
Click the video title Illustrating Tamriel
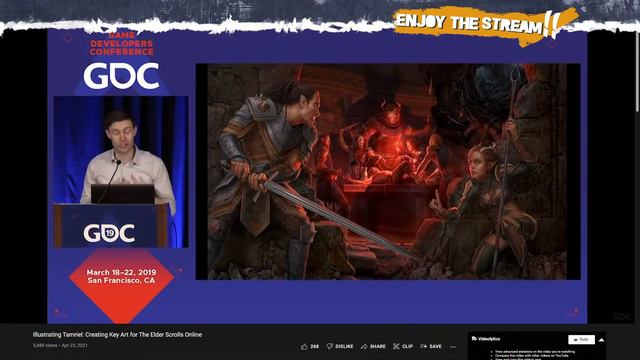(x=118, y=335)
